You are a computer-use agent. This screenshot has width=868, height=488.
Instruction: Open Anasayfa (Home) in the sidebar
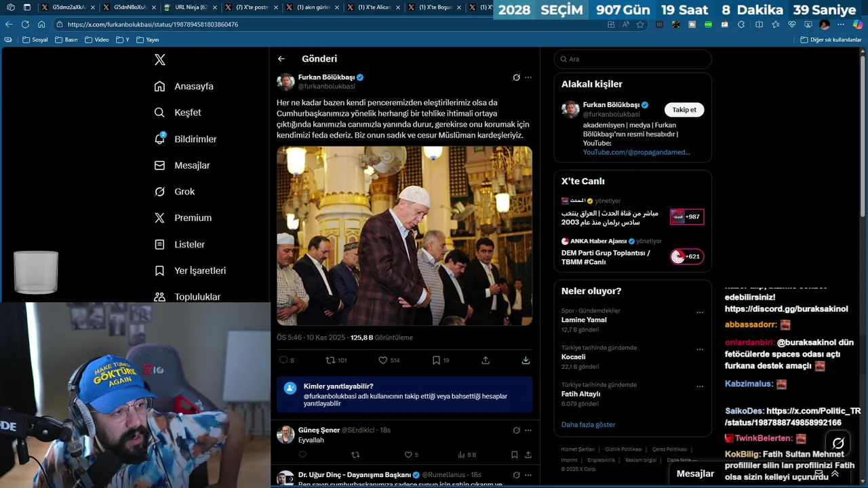click(x=184, y=86)
